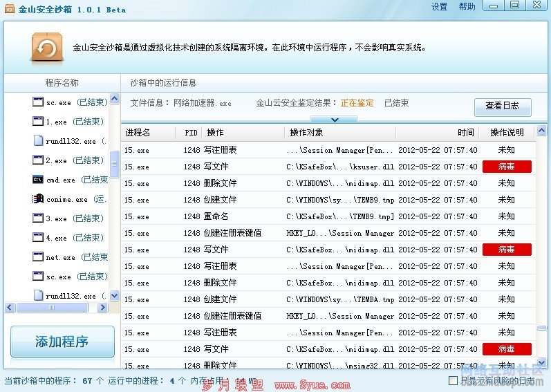
Task: Select 创建文件 TEMB9.tmp log row
Action: pyautogui.click(x=328, y=200)
